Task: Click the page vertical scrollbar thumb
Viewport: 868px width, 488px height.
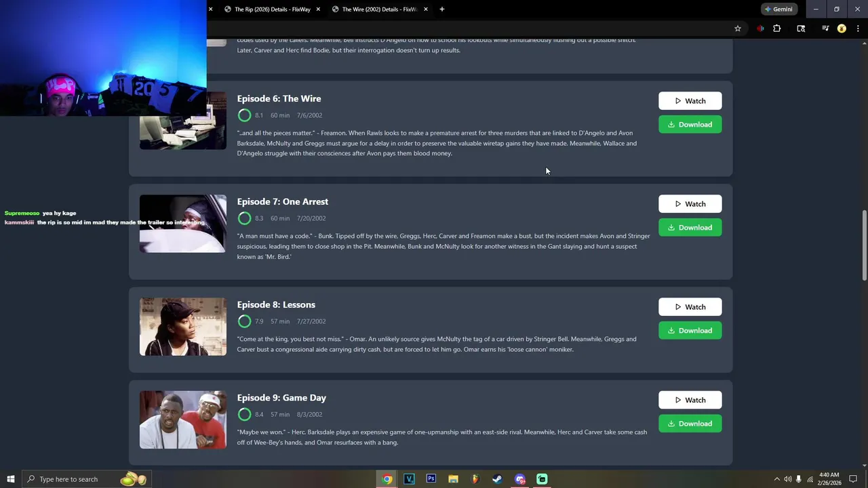Action: coord(864,245)
